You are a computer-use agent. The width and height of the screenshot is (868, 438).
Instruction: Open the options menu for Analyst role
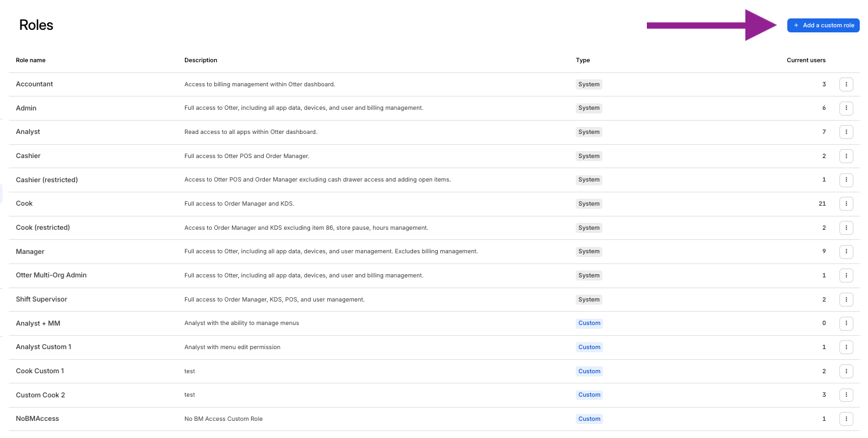pos(846,132)
